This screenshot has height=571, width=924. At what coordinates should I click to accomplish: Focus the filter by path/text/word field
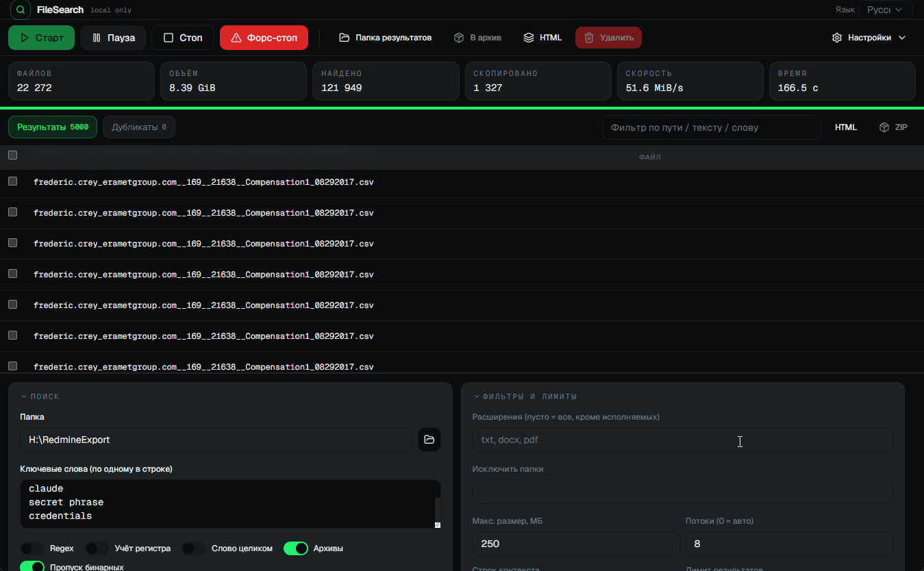pyautogui.click(x=711, y=127)
